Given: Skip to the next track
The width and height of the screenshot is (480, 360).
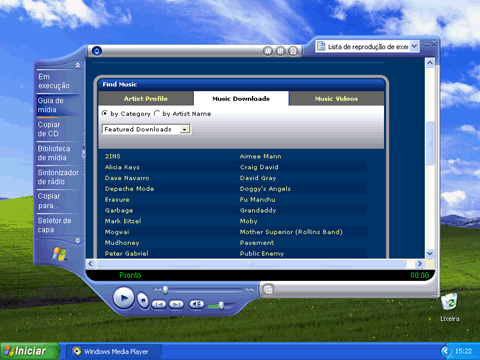Looking at the screenshot, I should (176, 304).
